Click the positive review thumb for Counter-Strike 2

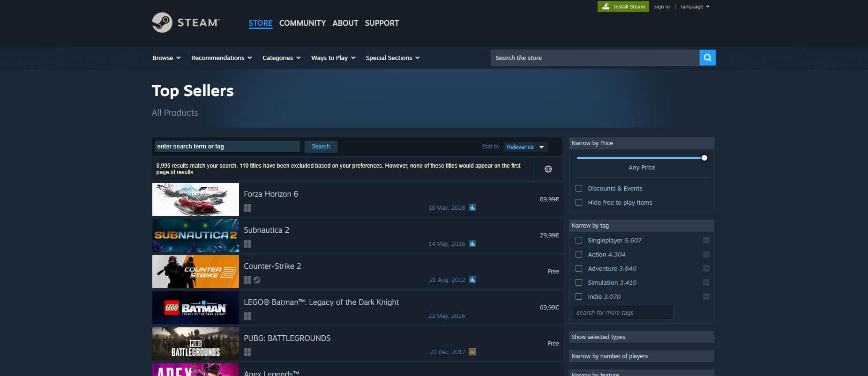point(472,280)
